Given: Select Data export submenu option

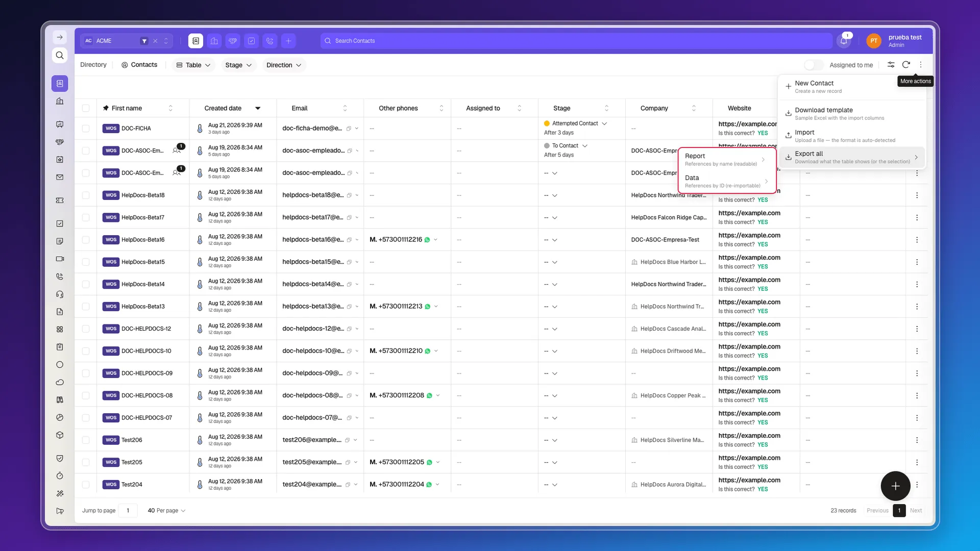Looking at the screenshot, I should (726, 181).
